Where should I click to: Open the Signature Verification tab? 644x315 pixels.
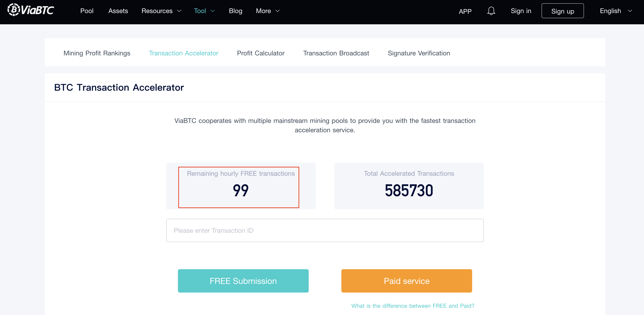click(x=419, y=53)
